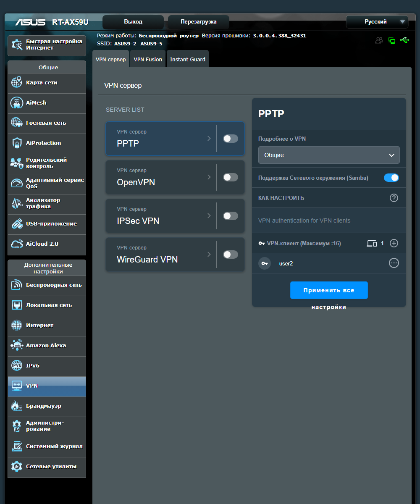Viewport: 420px width, 504px height.
Task: Select the user2 VPN client entry
Action: 329,263
